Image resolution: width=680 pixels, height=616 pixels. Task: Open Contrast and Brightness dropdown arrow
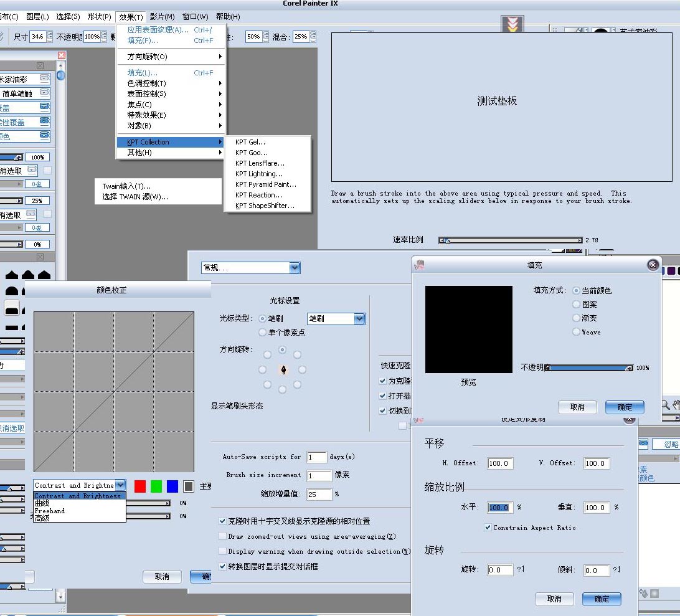tap(121, 485)
